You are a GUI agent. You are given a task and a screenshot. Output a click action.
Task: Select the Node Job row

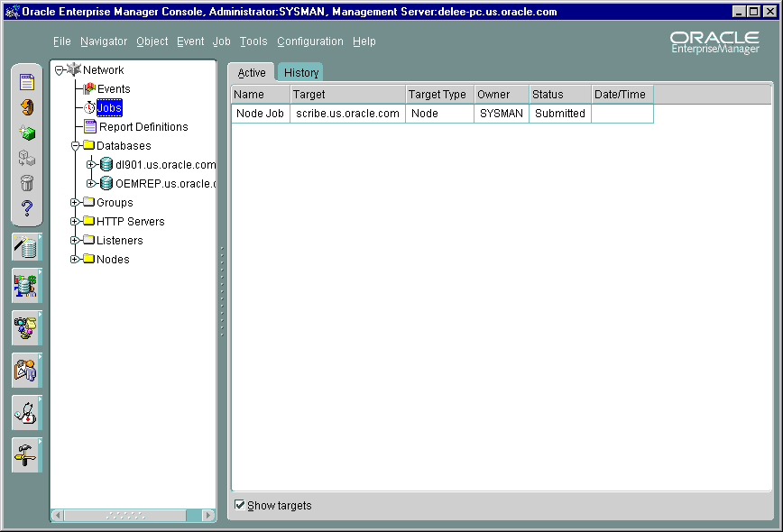[x=260, y=114]
